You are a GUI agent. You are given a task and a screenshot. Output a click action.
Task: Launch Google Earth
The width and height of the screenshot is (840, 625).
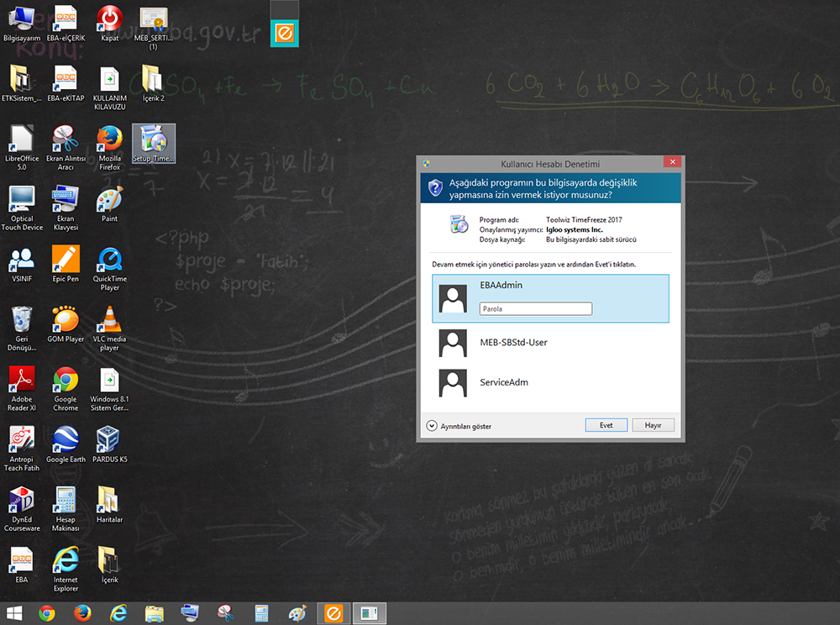click(66, 444)
